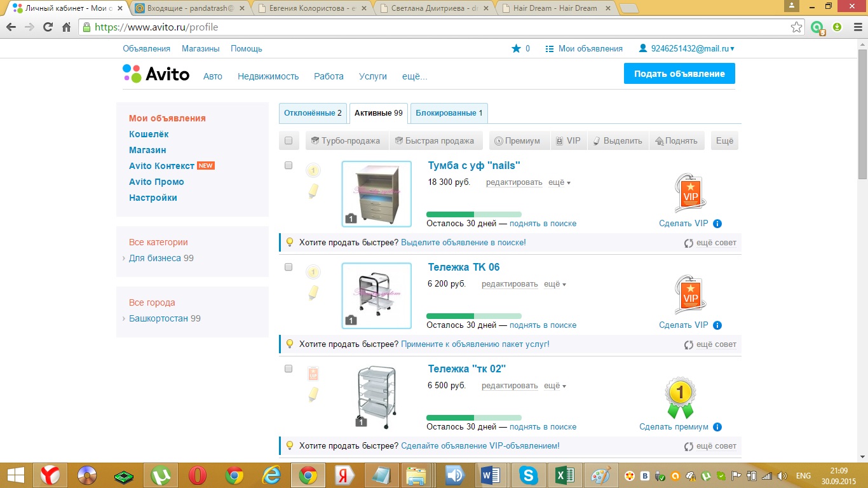This screenshot has height=488, width=868.
Task: Open the info icon beside Сделать премиум
Action: point(717,427)
